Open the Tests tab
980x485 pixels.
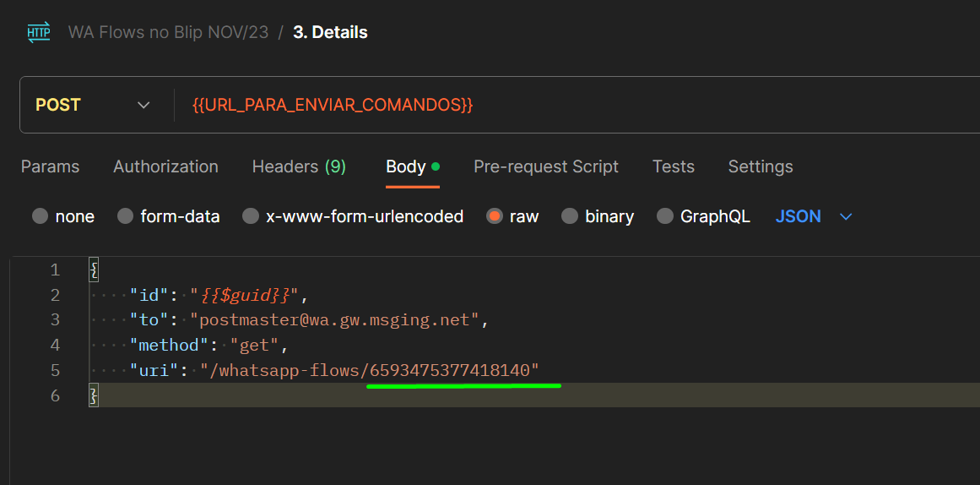[673, 166]
